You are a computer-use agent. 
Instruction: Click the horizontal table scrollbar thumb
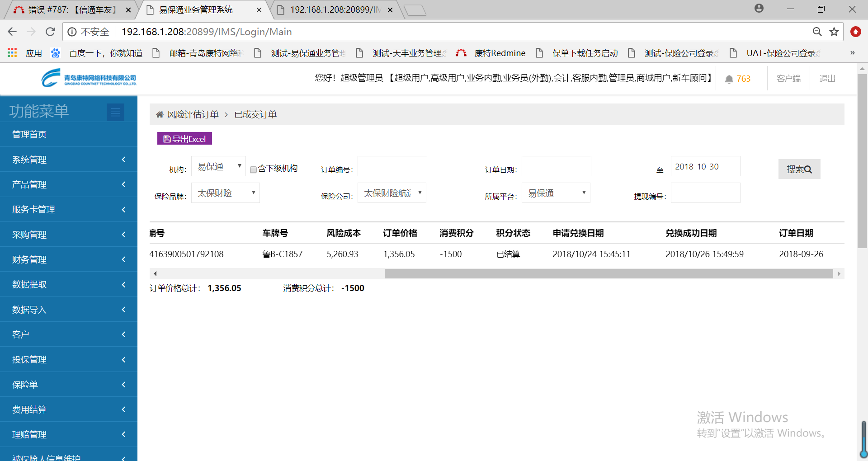tap(608, 273)
